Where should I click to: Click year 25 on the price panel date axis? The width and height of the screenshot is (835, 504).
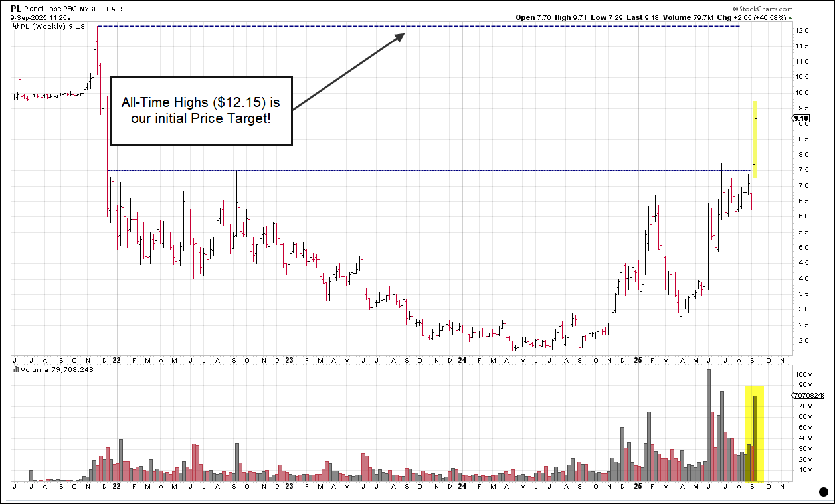(x=636, y=360)
